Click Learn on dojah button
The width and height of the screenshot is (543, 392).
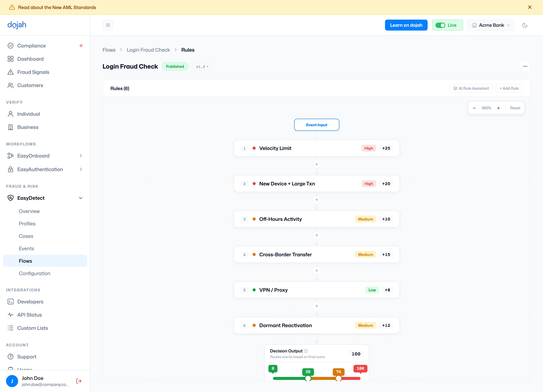[x=406, y=25]
